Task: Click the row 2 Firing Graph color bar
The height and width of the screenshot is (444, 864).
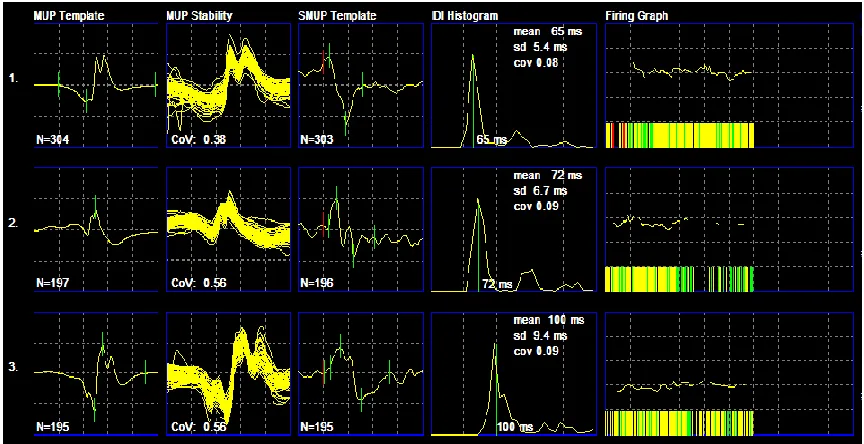Action: [679, 279]
